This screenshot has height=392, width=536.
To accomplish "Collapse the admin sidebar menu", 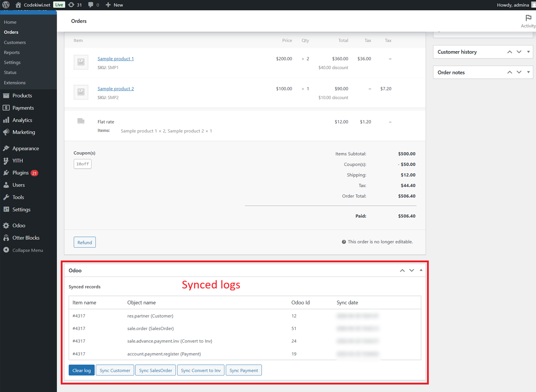I will (28, 250).
